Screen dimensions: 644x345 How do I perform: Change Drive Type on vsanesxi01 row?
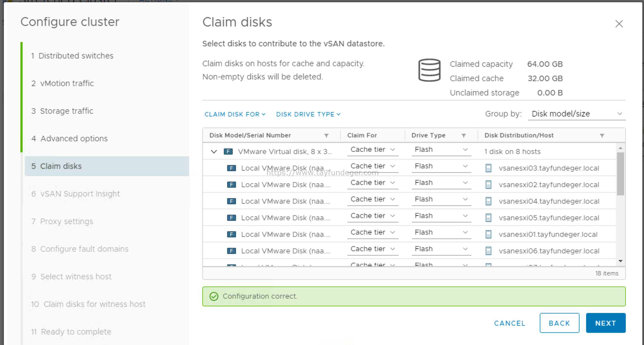(441, 233)
